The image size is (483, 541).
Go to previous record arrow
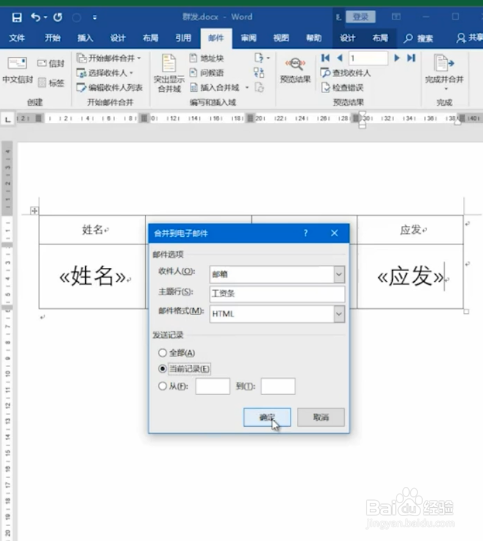point(340,58)
